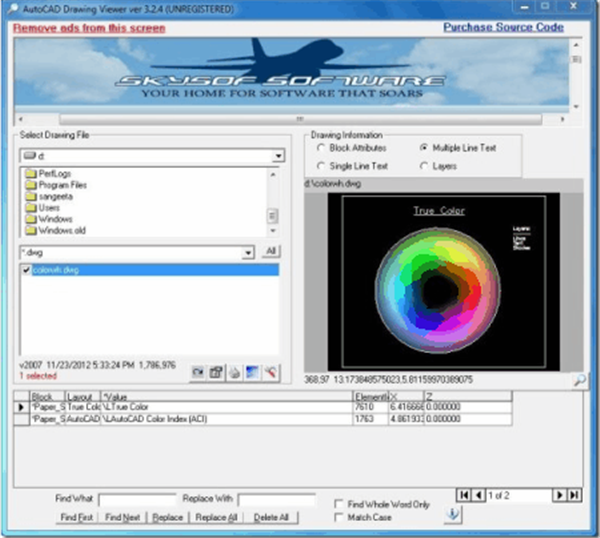The height and width of the screenshot is (538, 600).
Task: Click the blue picture icon in the toolbar
Action: [x=253, y=372]
